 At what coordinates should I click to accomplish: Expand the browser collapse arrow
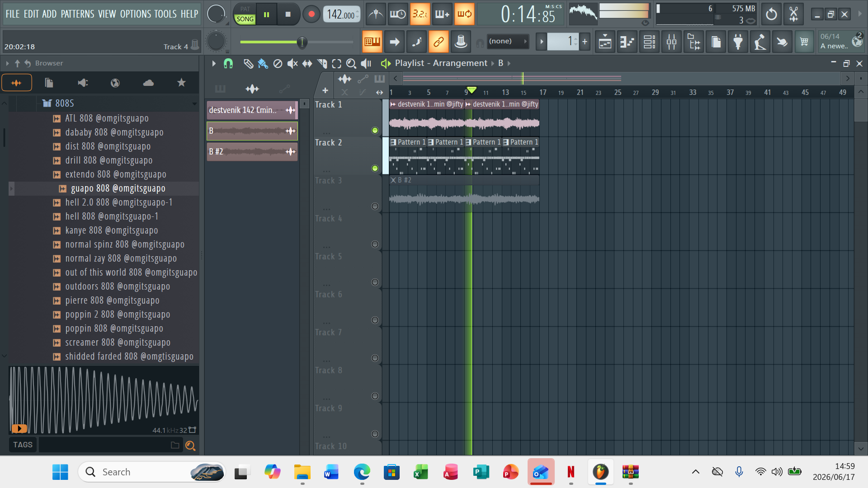[7, 63]
